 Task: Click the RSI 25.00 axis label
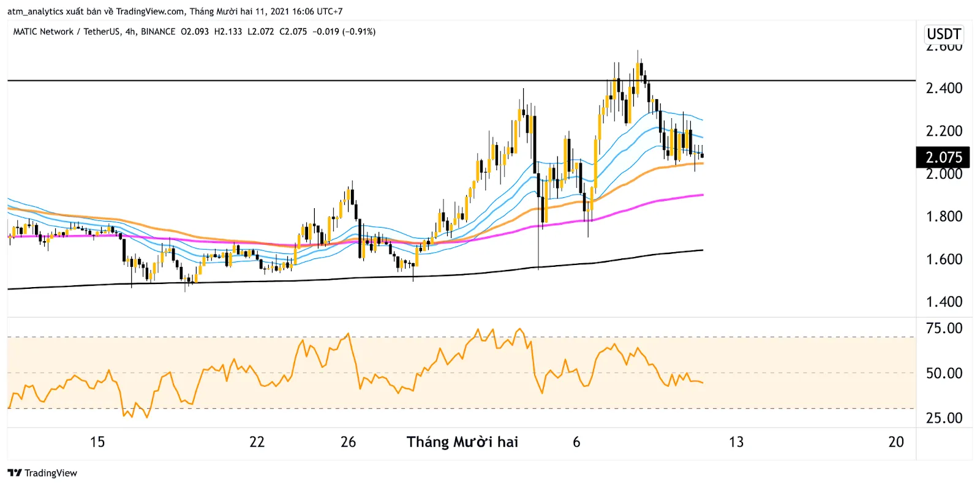(x=944, y=418)
